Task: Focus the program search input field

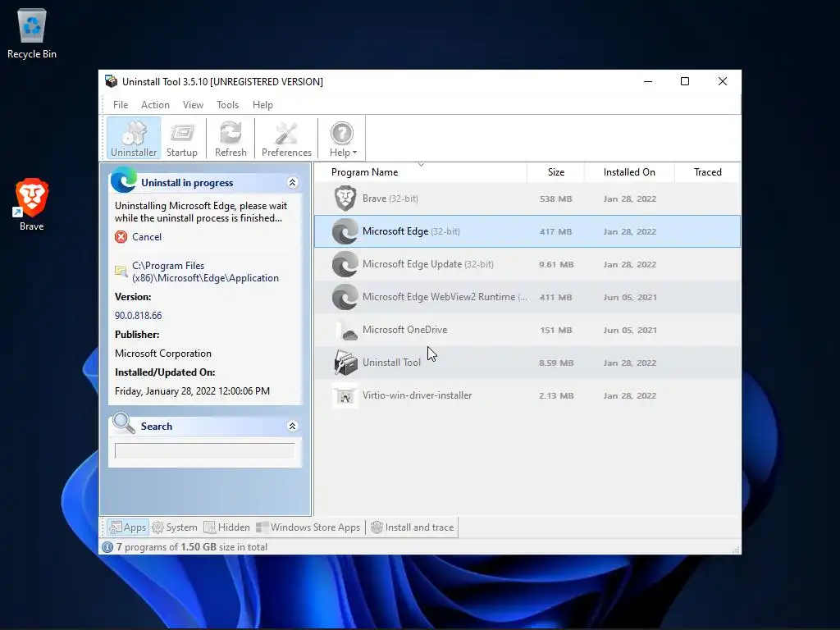Action: click(x=204, y=450)
